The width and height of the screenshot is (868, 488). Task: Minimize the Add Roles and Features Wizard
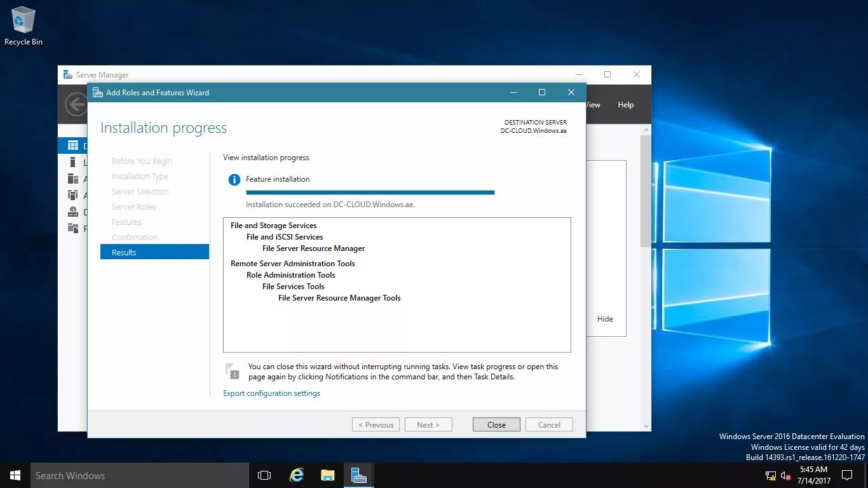pyautogui.click(x=513, y=92)
